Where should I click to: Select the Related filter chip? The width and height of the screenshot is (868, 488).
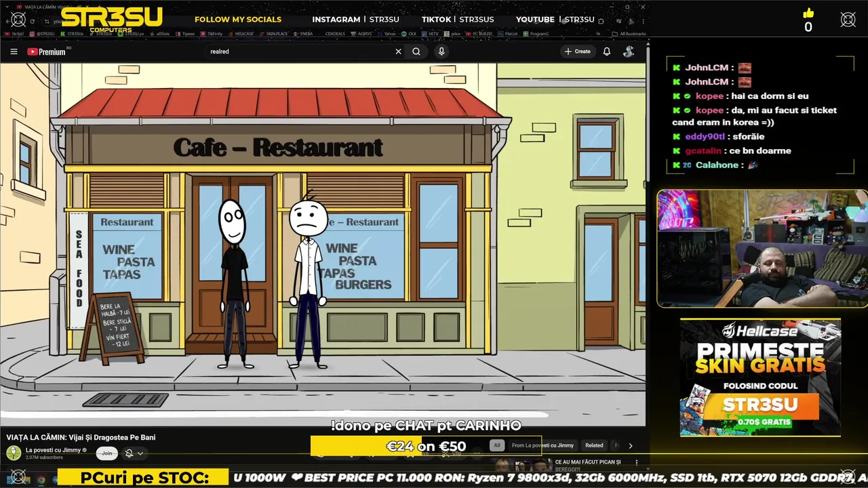tap(594, 445)
